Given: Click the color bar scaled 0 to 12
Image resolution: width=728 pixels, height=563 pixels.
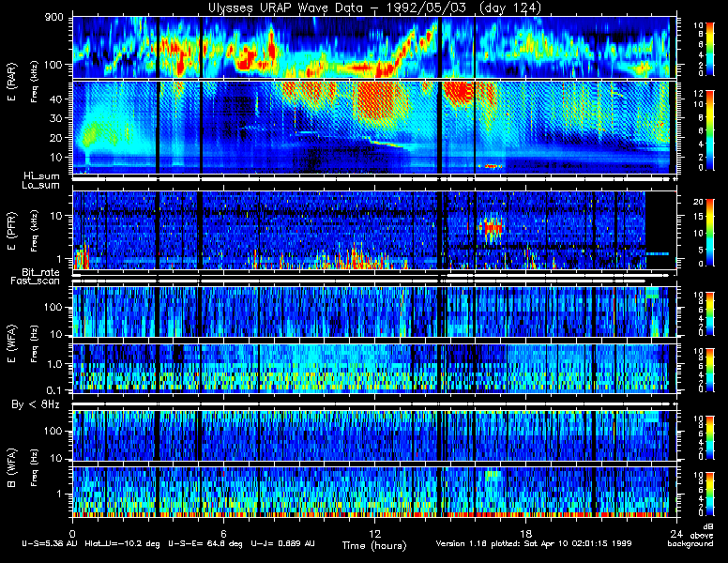Looking at the screenshot, I should tap(709, 130).
